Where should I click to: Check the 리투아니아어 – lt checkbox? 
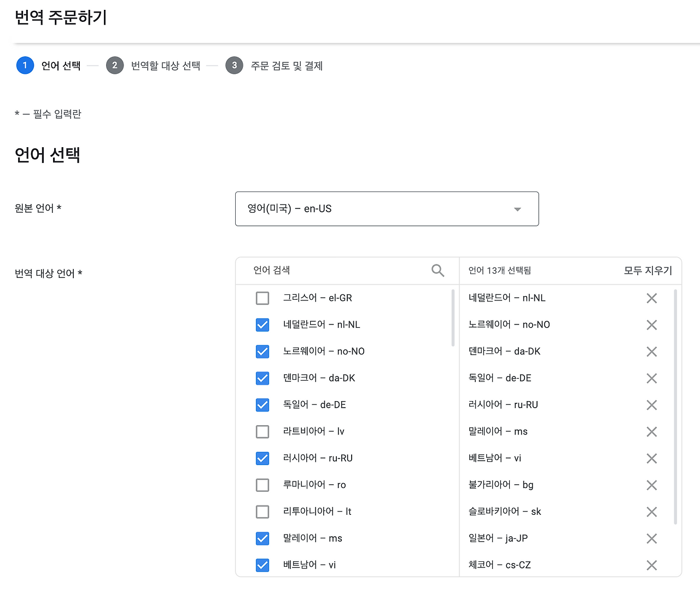(x=262, y=512)
